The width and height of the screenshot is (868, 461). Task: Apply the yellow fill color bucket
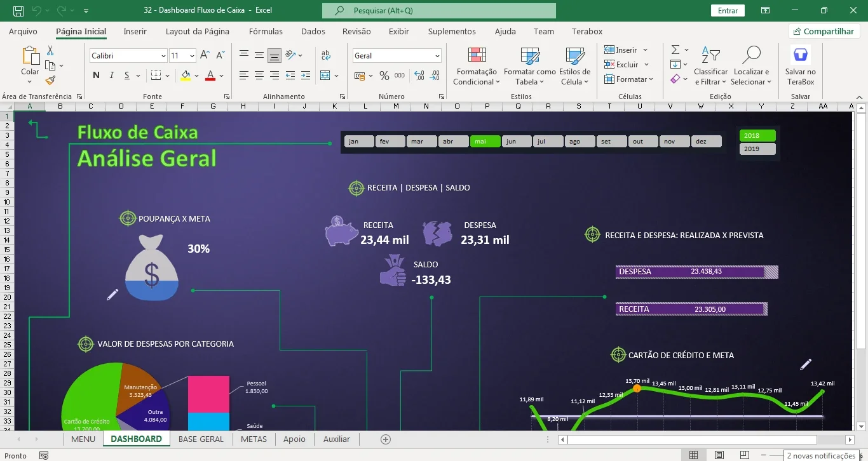coord(186,76)
